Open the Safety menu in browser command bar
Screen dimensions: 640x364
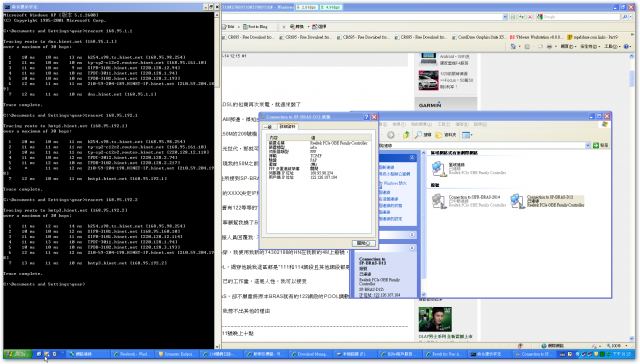tap(590, 47)
